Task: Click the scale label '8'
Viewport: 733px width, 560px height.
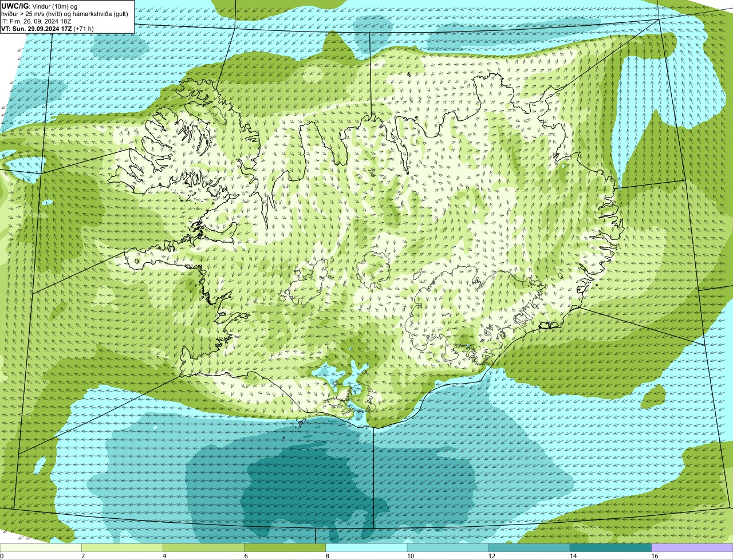Action: point(327,556)
